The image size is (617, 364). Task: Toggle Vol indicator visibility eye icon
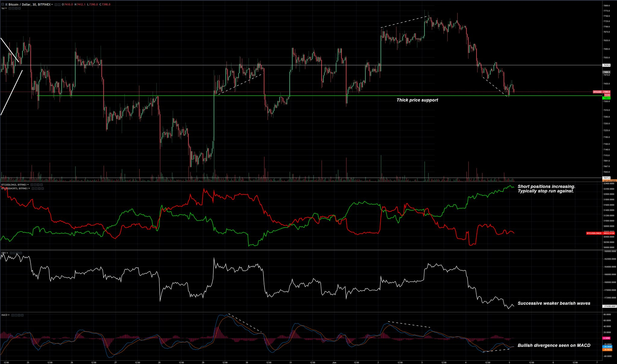coord(10,8)
